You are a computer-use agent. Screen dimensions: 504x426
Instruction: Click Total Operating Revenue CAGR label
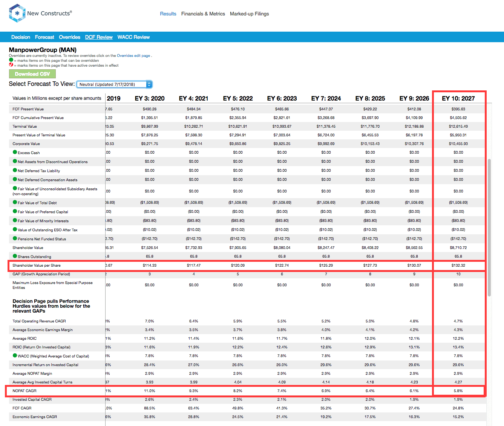click(39, 321)
